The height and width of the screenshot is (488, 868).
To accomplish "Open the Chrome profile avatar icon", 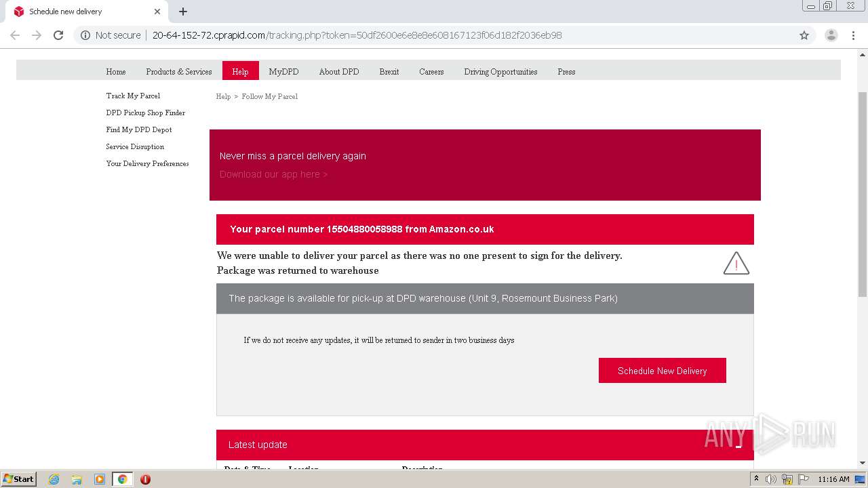I will click(x=831, y=35).
